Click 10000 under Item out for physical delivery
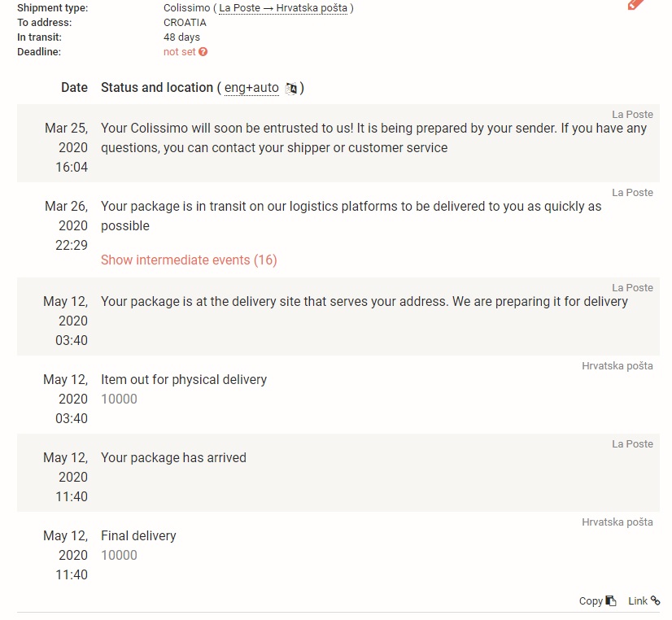672x620 pixels. tap(119, 400)
